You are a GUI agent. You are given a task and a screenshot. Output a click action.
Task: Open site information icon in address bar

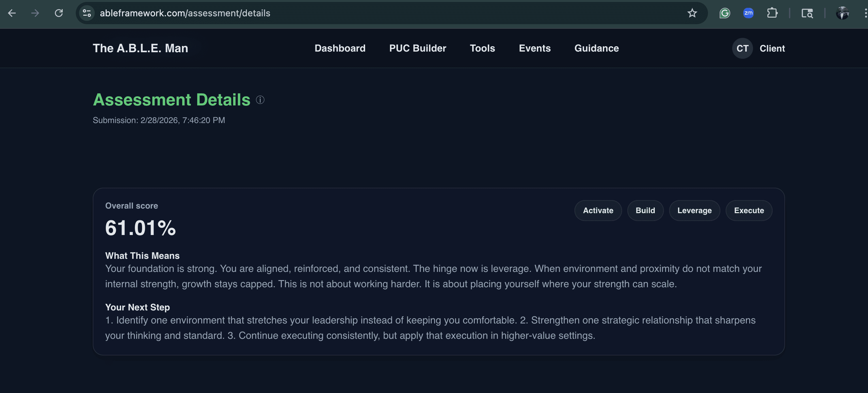pos(87,13)
